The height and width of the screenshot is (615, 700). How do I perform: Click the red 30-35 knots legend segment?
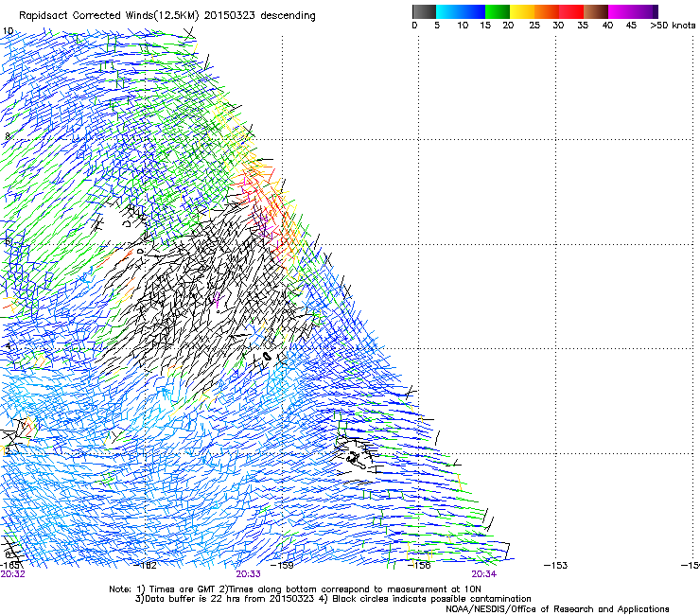571,11
